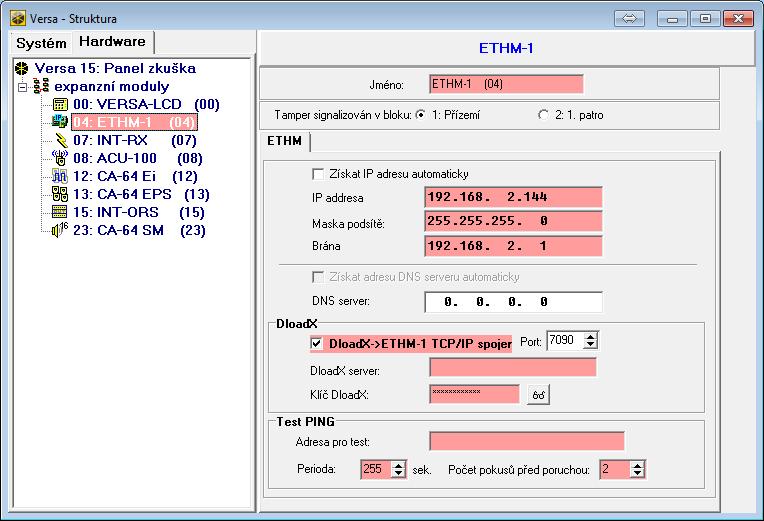Uncheck DloadX->ETHM-1 TCP/IP spojení checkbox
Screen dimensions: 764x521
[x=317, y=344]
